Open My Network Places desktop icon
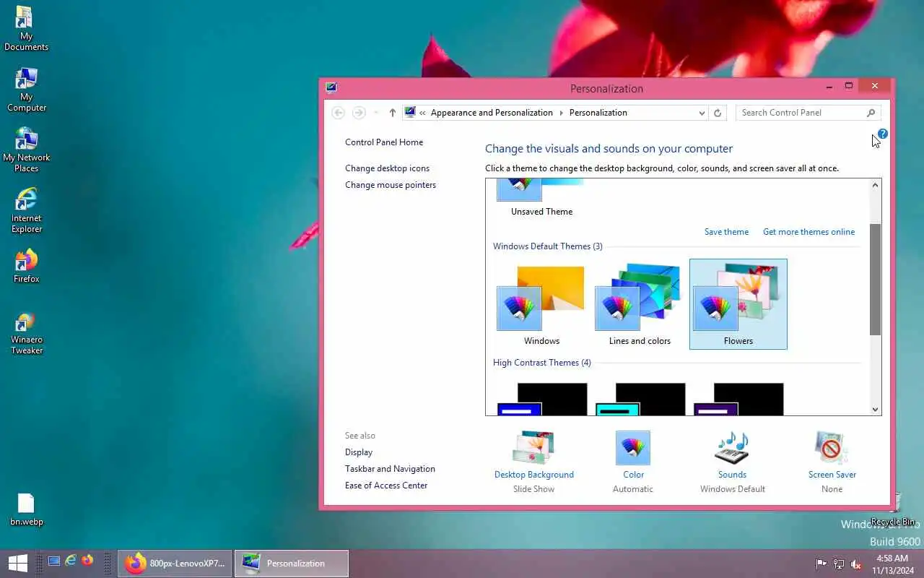924x578 pixels. coord(26,150)
